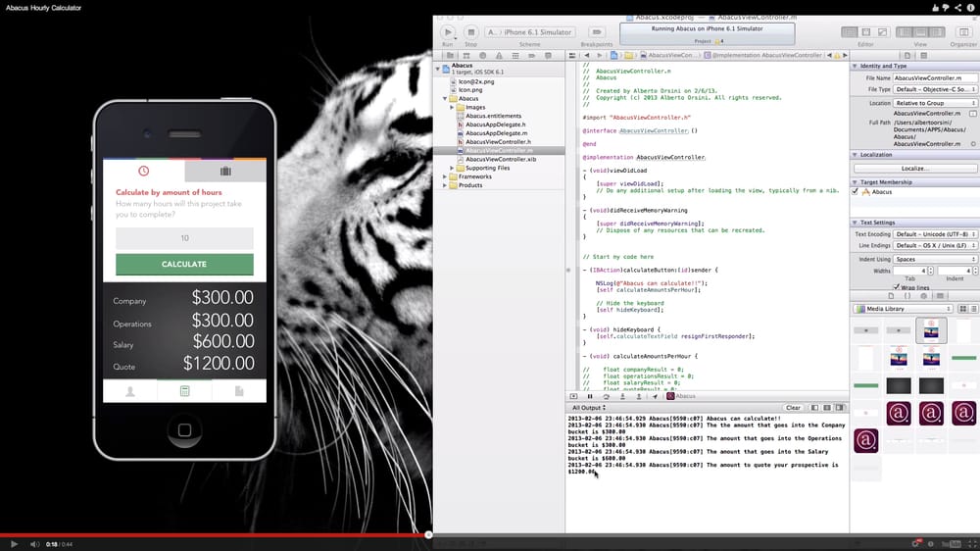Click the Localize button
The width and height of the screenshot is (980, 551).
point(915,169)
